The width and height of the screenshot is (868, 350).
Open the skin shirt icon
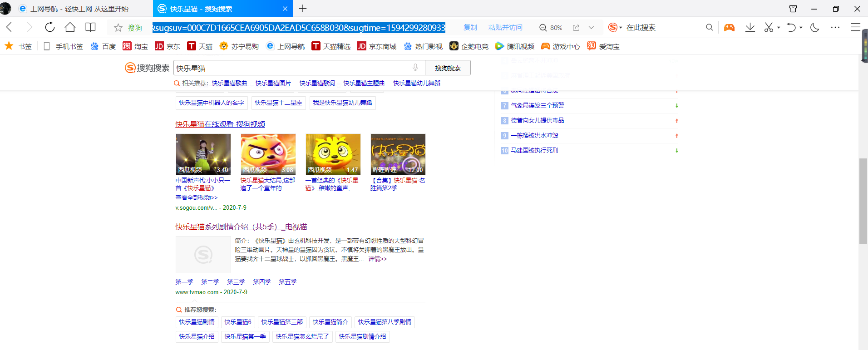pos(793,9)
